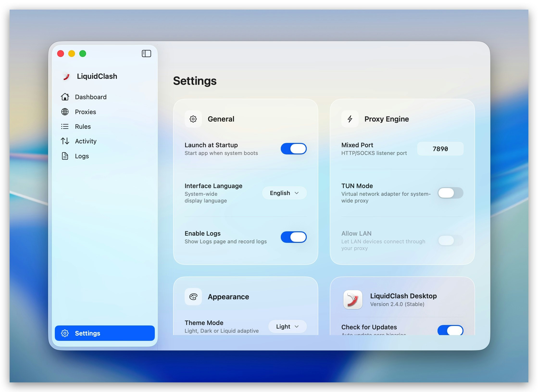Image resolution: width=538 pixels, height=392 pixels.
Task: Go to the Activity page
Action: (x=86, y=141)
